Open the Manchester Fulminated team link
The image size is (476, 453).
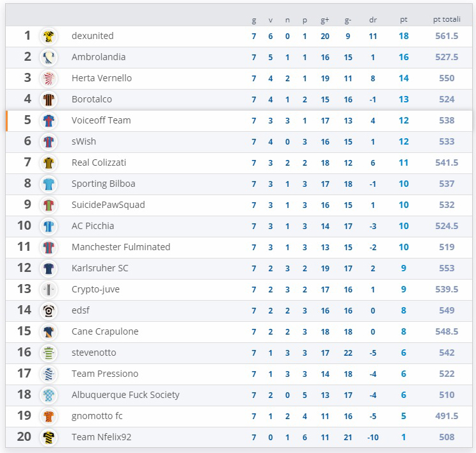click(x=121, y=247)
